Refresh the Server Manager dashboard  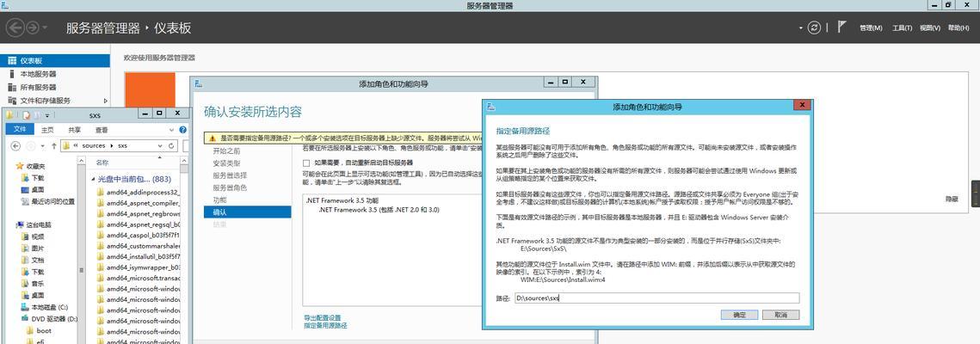814,28
